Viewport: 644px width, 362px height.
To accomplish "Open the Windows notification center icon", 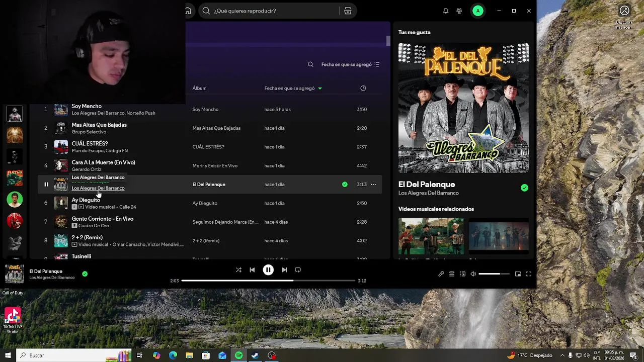I will (633, 355).
